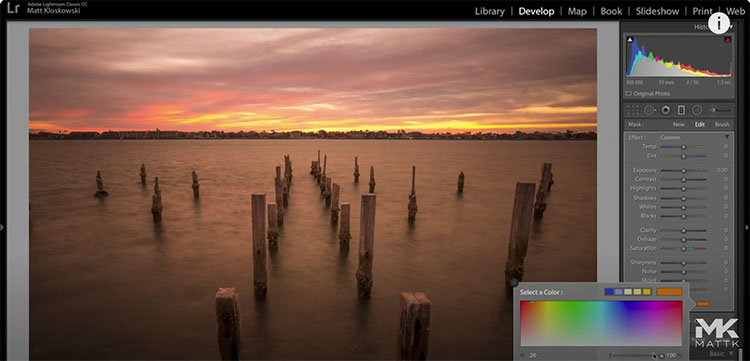This screenshot has width=750, height=361.
Task: Adjust the Clarity slider handle
Action: pos(684,230)
